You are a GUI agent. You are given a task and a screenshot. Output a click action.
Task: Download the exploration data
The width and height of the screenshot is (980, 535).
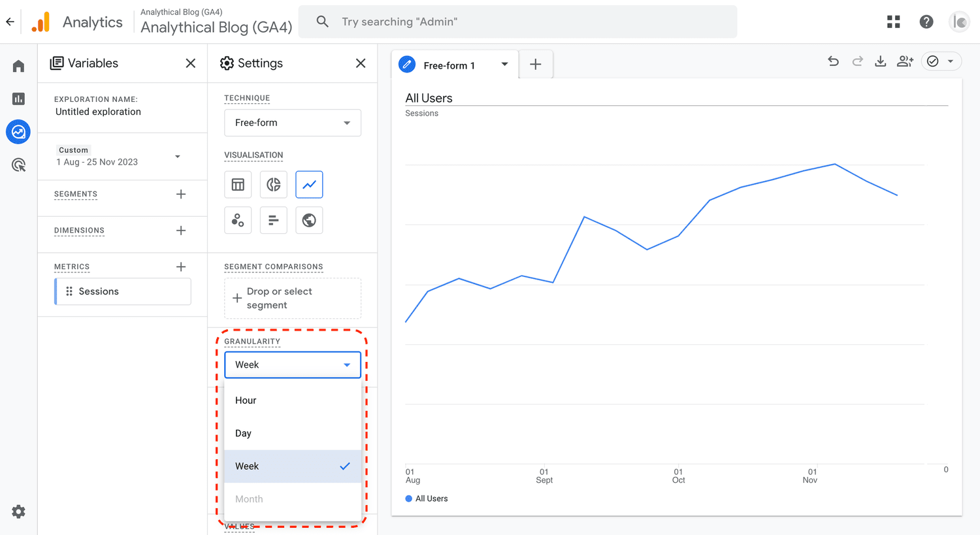[880, 61]
